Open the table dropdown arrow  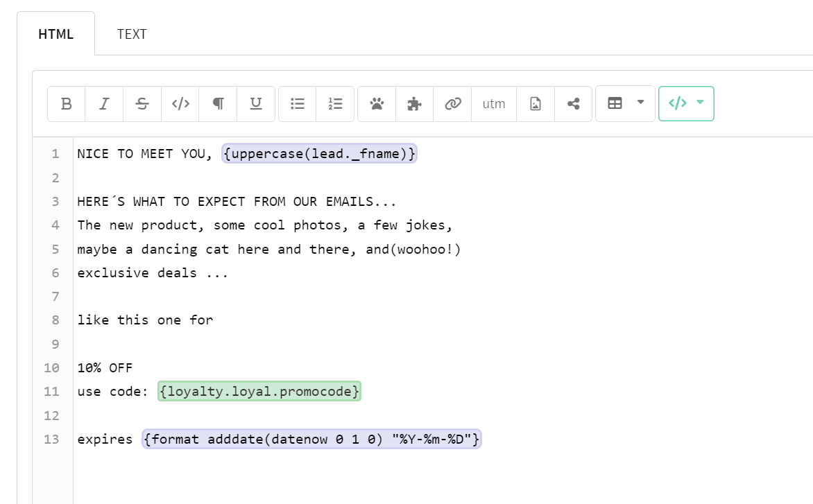(640, 102)
